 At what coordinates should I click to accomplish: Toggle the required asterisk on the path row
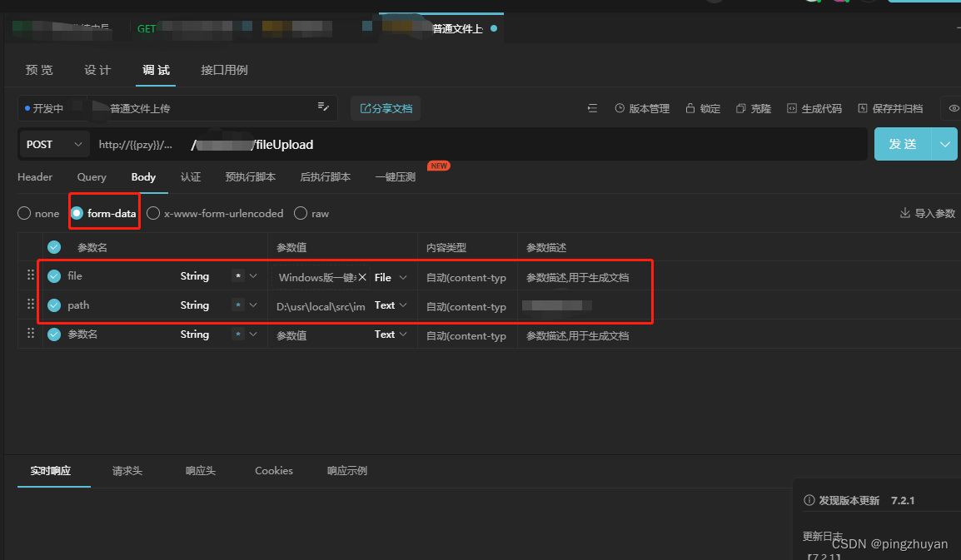[x=238, y=305]
